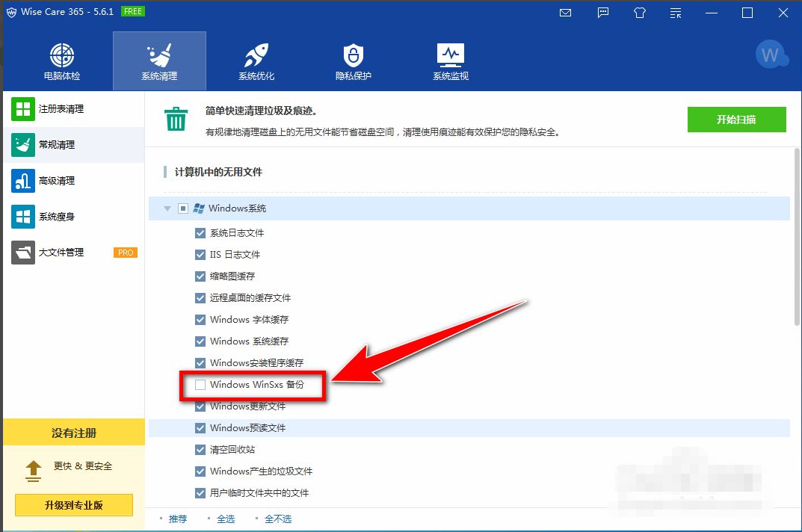Switch to 系统瘦身 in the sidebar
This screenshot has height=532, width=802.
(57, 217)
